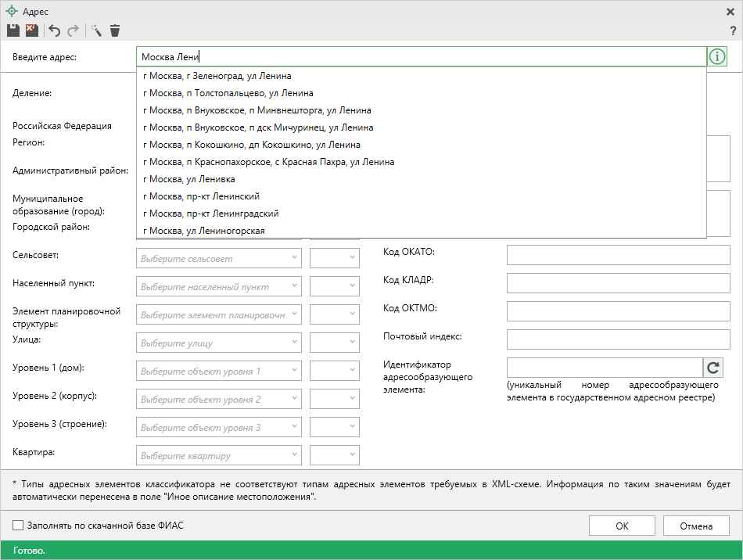Open Выберите объект уровня 1 dropdown
This screenshot has width=743, height=560.
[218, 371]
